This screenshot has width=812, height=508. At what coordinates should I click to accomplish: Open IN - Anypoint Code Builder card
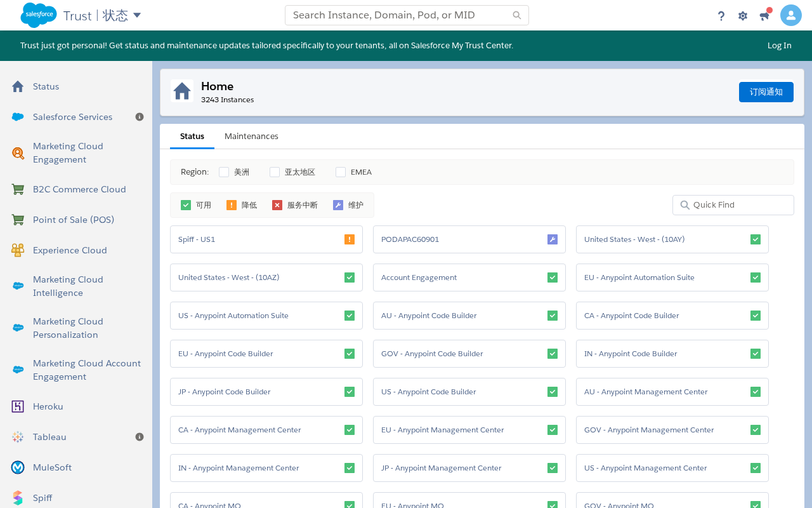pos(672,354)
